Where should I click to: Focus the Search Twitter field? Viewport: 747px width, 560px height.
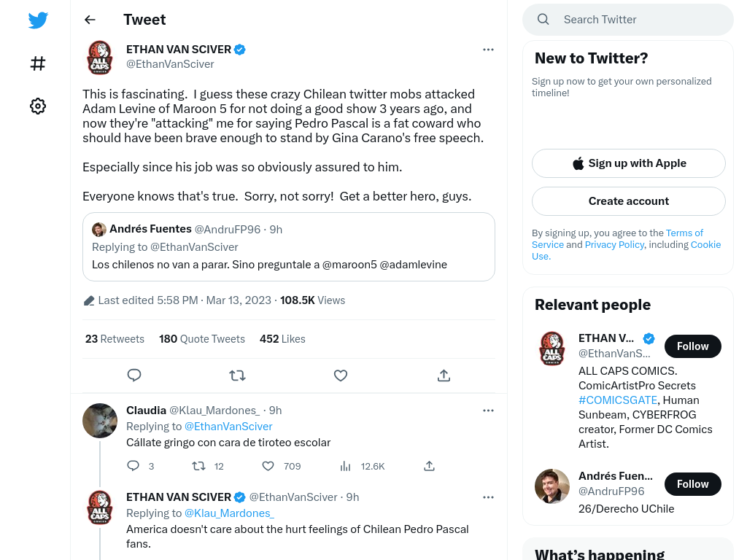(x=628, y=20)
